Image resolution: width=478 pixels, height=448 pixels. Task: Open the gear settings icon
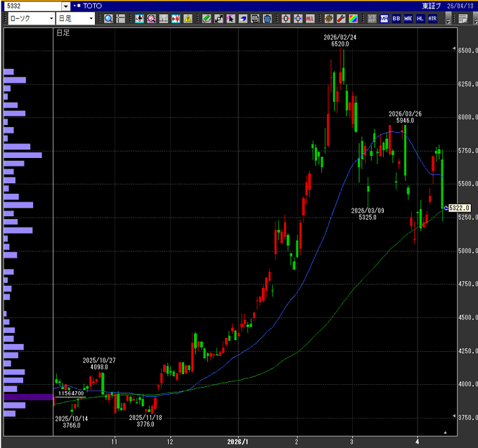(x=329, y=18)
